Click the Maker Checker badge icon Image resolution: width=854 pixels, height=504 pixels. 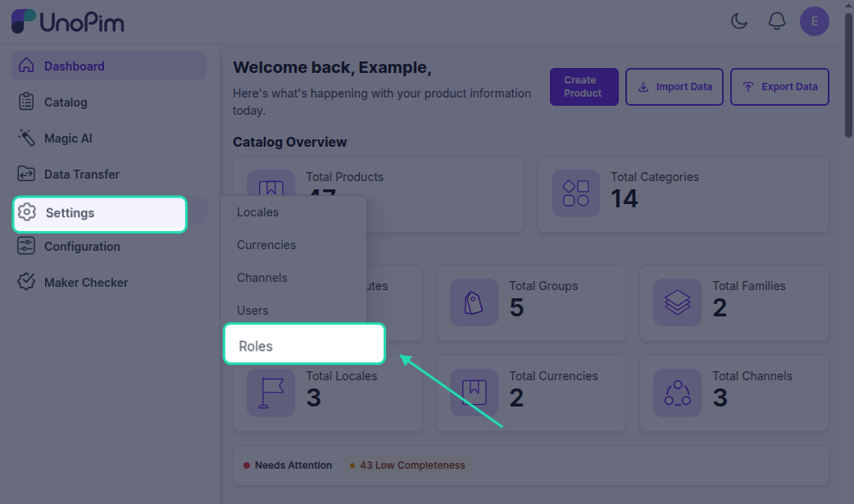tap(26, 282)
